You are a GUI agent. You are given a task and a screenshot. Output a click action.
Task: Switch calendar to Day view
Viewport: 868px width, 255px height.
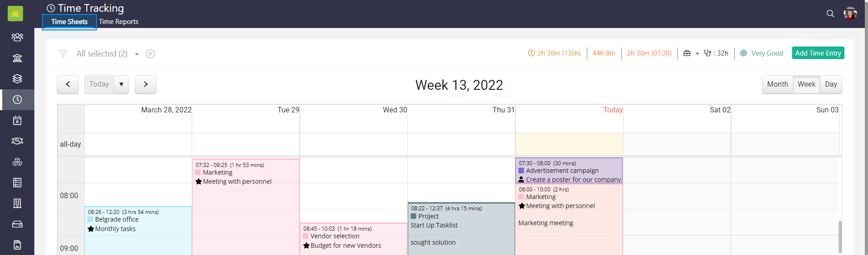(x=831, y=84)
